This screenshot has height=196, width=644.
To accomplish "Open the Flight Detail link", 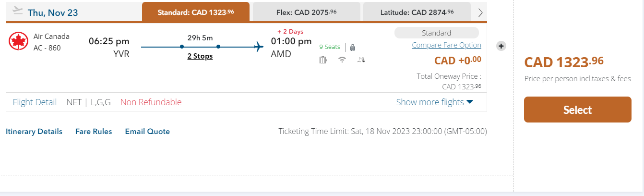I will pos(35,102).
